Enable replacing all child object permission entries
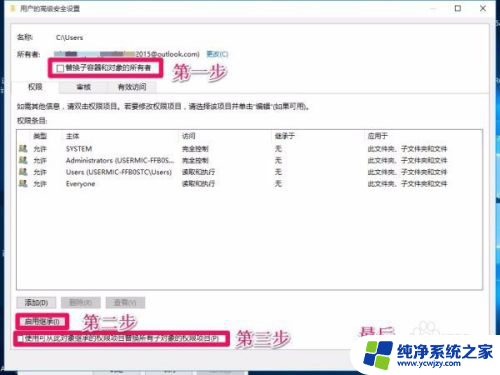 (20, 339)
